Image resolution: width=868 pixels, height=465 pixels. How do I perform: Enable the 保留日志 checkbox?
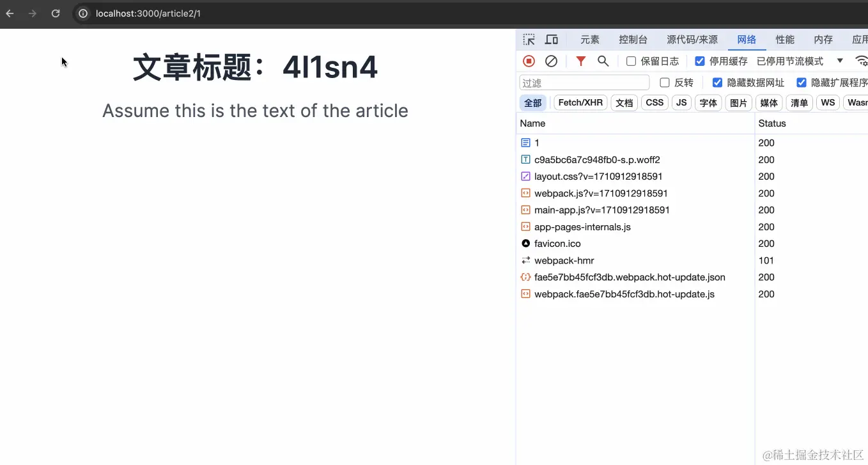click(632, 61)
